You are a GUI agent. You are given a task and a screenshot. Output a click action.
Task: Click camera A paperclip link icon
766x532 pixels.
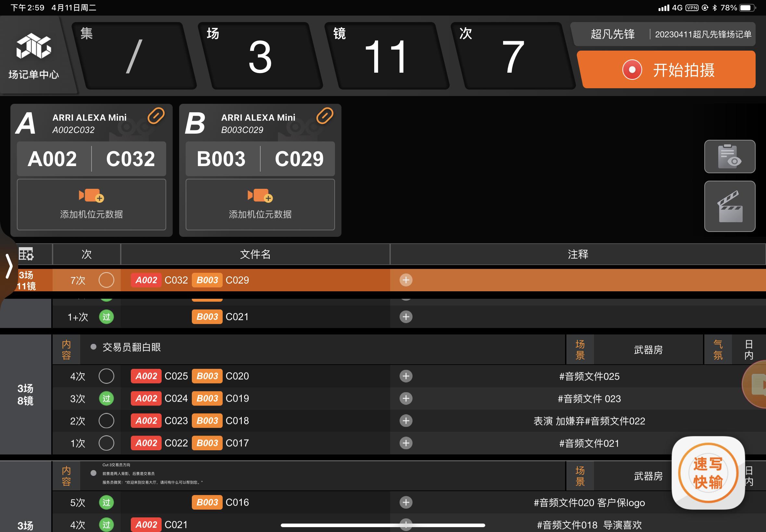tap(156, 116)
